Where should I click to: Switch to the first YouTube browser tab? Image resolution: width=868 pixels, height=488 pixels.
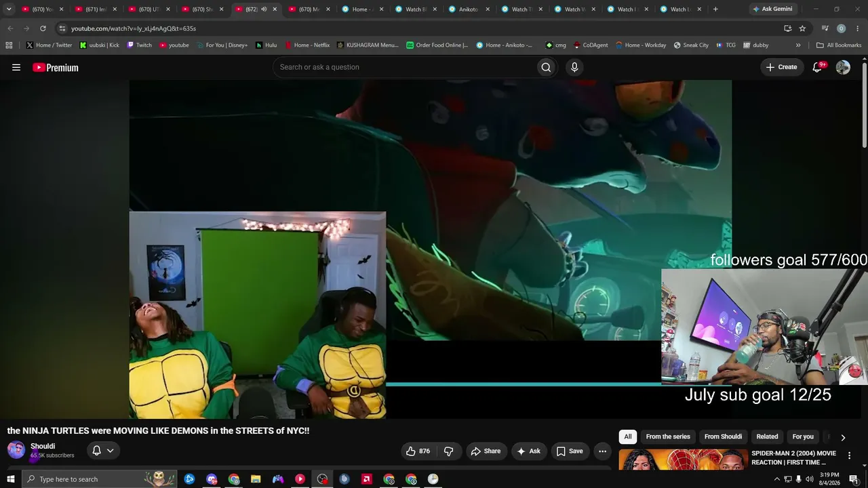pos(43,9)
